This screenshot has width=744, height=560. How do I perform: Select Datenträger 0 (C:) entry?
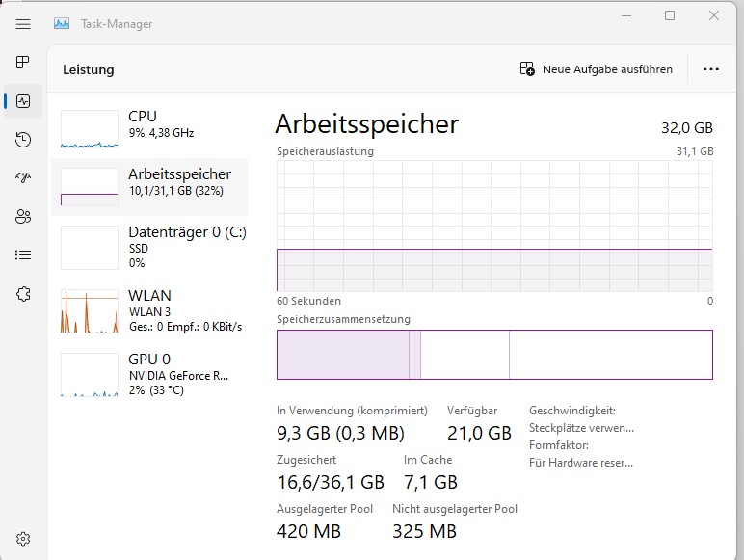point(149,247)
